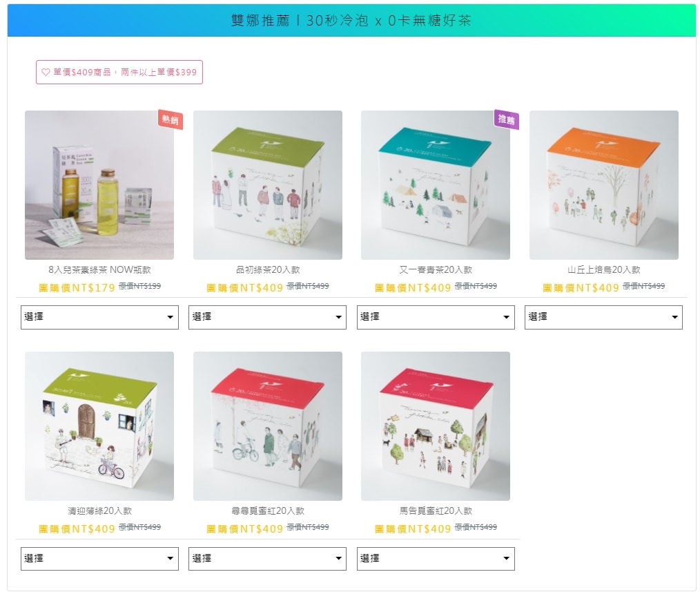Click heart icon in $409 promo notice
The width and height of the screenshot is (700, 601).
[46, 72]
